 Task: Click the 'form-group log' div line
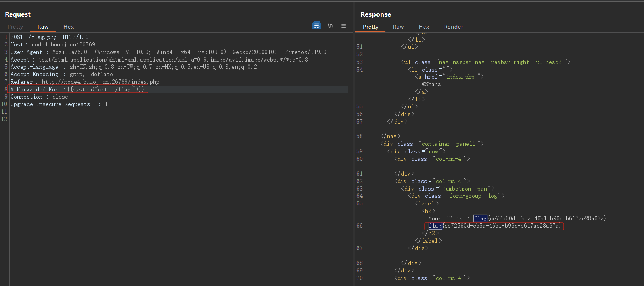tap(456, 196)
